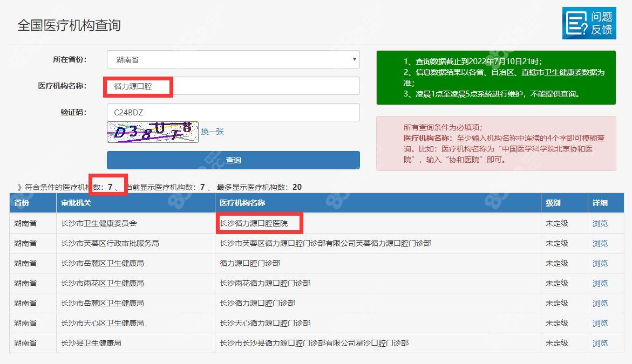The image size is (632, 364).
Task: Click the 详细 column header
Action: (x=606, y=203)
